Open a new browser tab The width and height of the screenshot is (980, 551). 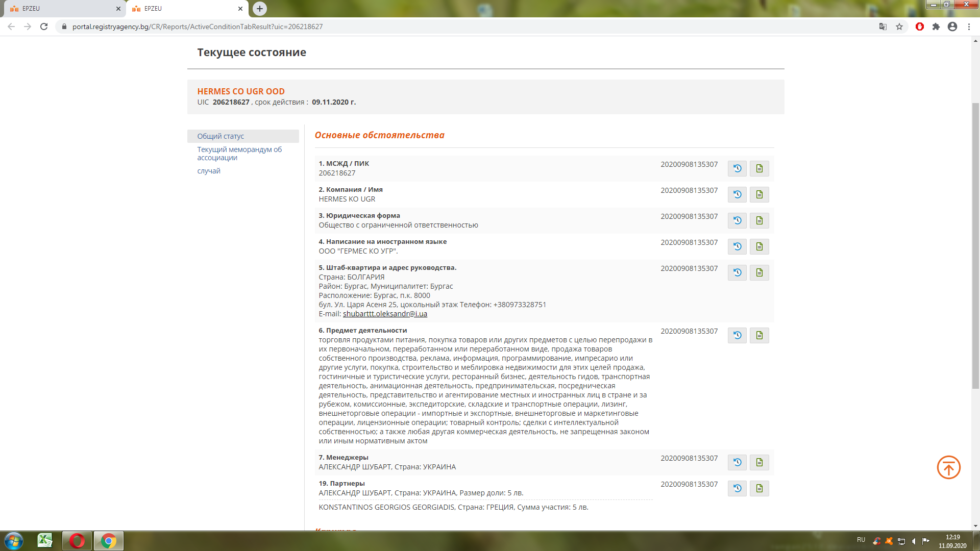[260, 9]
